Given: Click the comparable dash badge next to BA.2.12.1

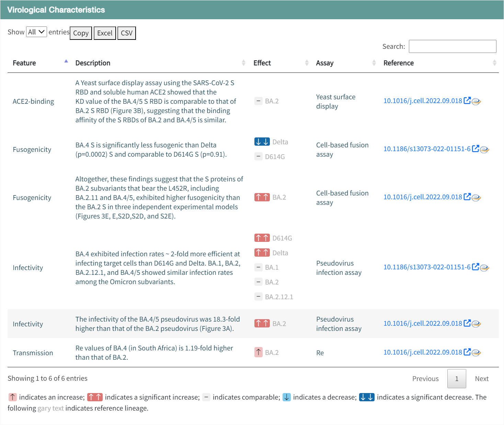Looking at the screenshot, I should click(x=259, y=296).
